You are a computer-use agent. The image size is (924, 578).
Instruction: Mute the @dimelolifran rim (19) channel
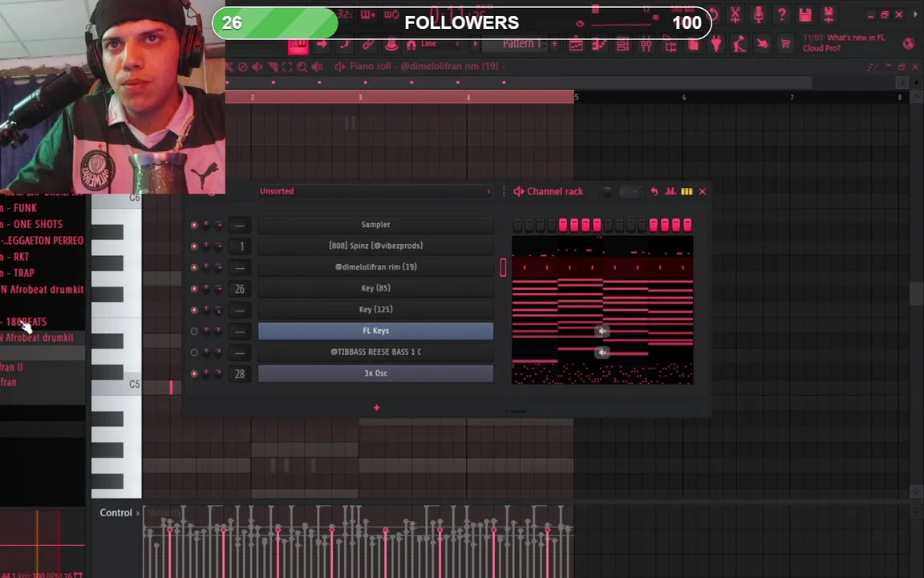194,267
